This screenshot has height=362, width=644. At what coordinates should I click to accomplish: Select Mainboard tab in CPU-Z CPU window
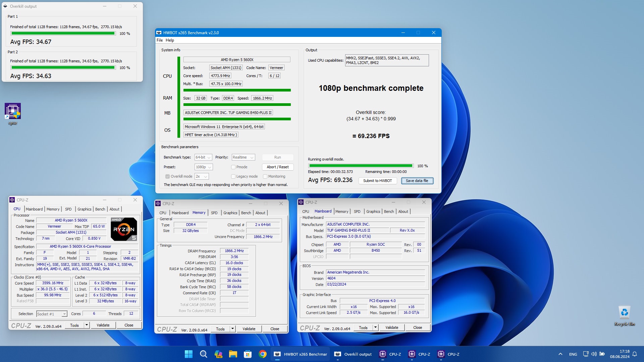34,209
